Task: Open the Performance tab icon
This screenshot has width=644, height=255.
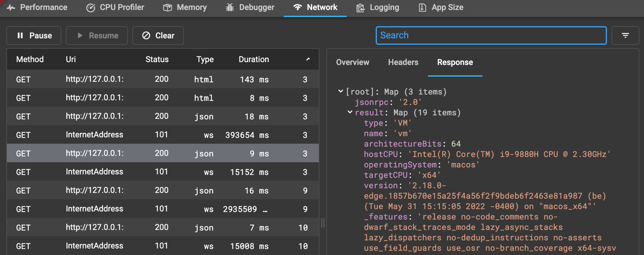Action: [11, 7]
